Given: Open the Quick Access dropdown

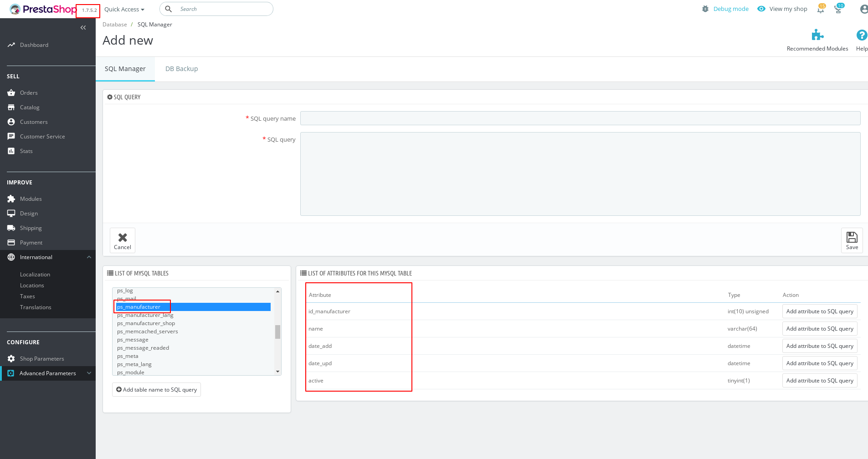Looking at the screenshot, I should [124, 10].
